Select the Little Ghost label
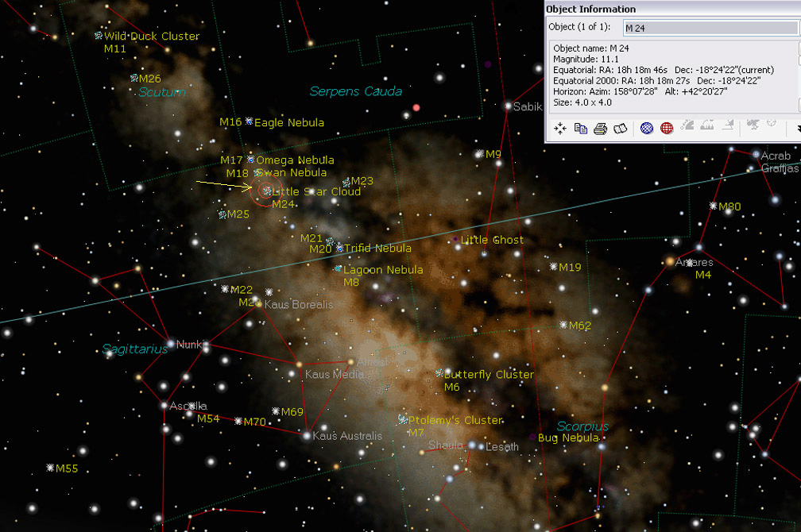The width and height of the screenshot is (801, 532). tap(489, 240)
